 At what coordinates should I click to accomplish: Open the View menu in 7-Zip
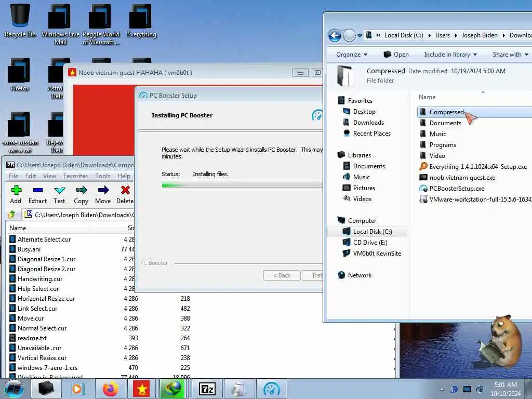click(x=49, y=176)
